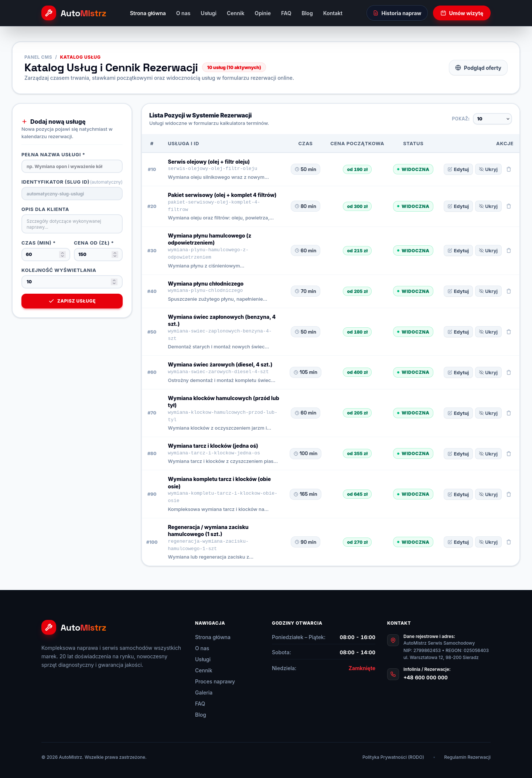532x778 pixels.
Task: Open Strona główna in top navigation
Action: [148, 13]
